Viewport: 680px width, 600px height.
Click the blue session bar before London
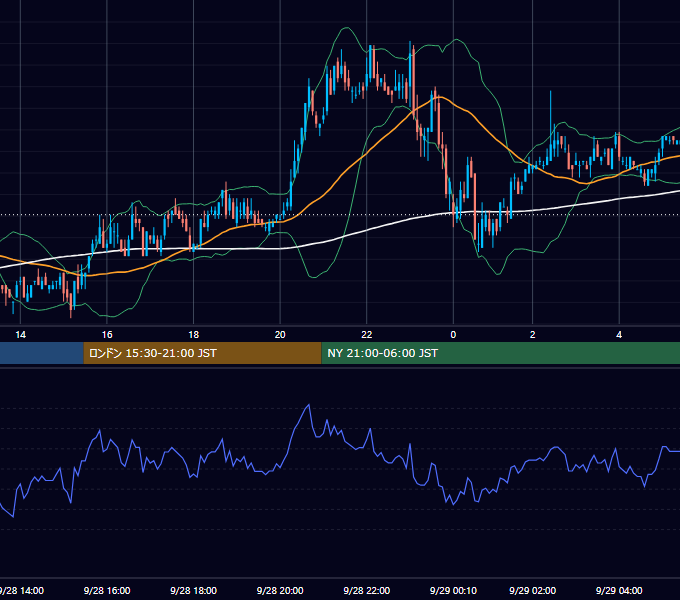42,353
